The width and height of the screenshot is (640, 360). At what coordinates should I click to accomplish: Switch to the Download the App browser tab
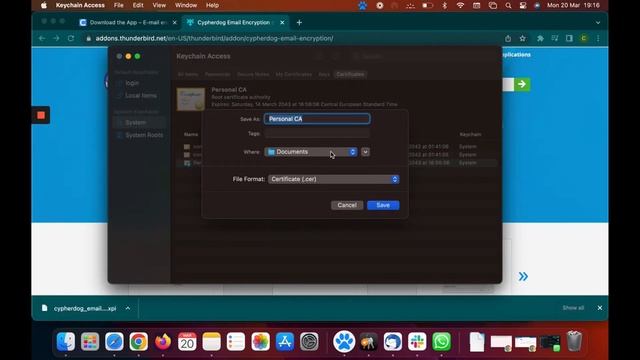pos(128,22)
